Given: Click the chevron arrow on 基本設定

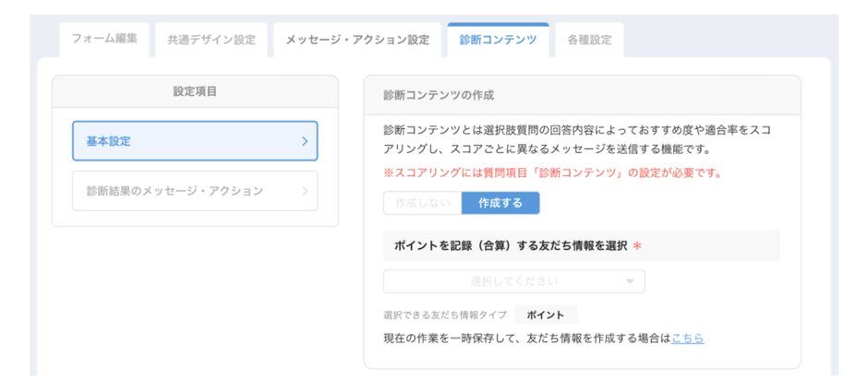Looking at the screenshot, I should [305, 142].
